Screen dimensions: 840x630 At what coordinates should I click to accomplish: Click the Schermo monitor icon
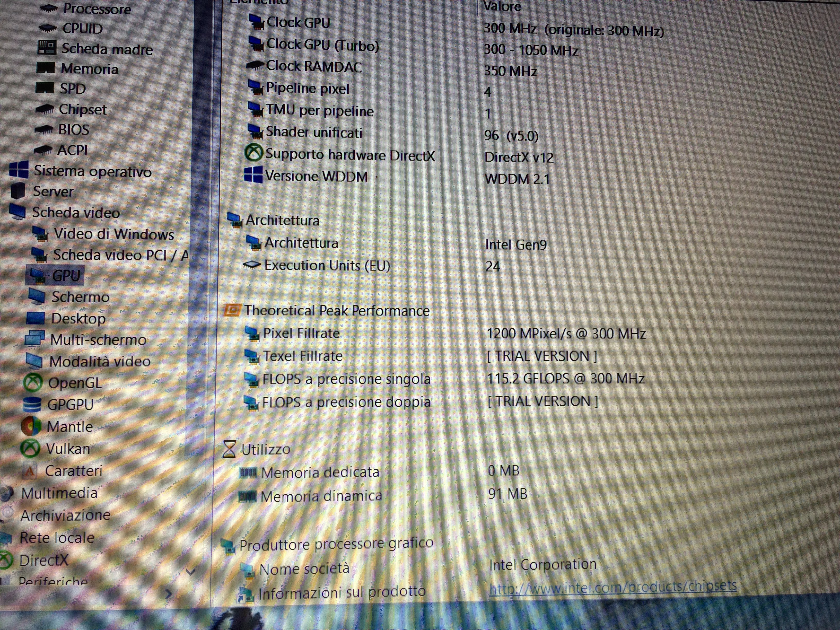(37, 296)
